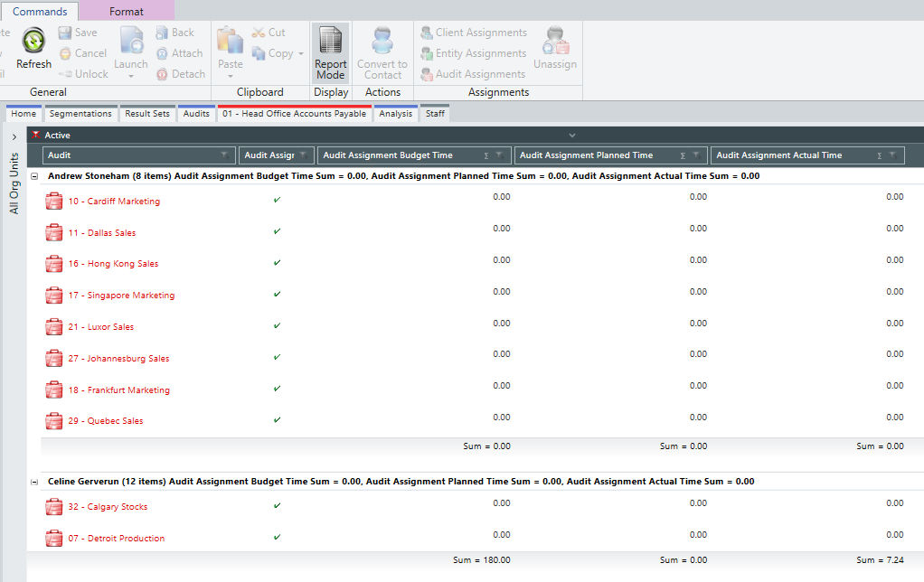Click the Back icon

click(162, 33)
